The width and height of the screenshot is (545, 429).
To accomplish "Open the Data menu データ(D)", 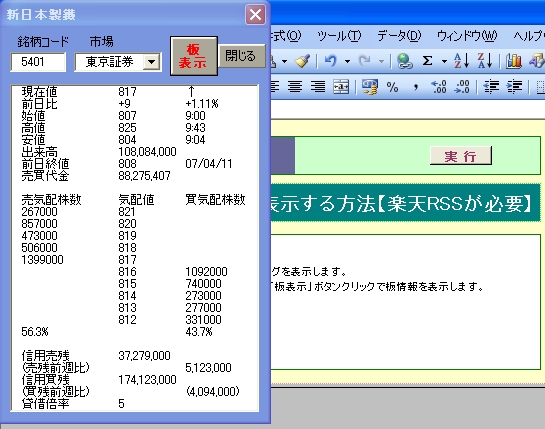I will 399,35.
